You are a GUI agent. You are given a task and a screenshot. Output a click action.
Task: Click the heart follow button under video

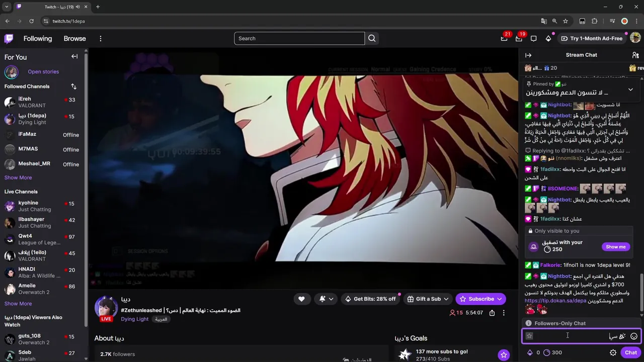[x=301, y=299]
